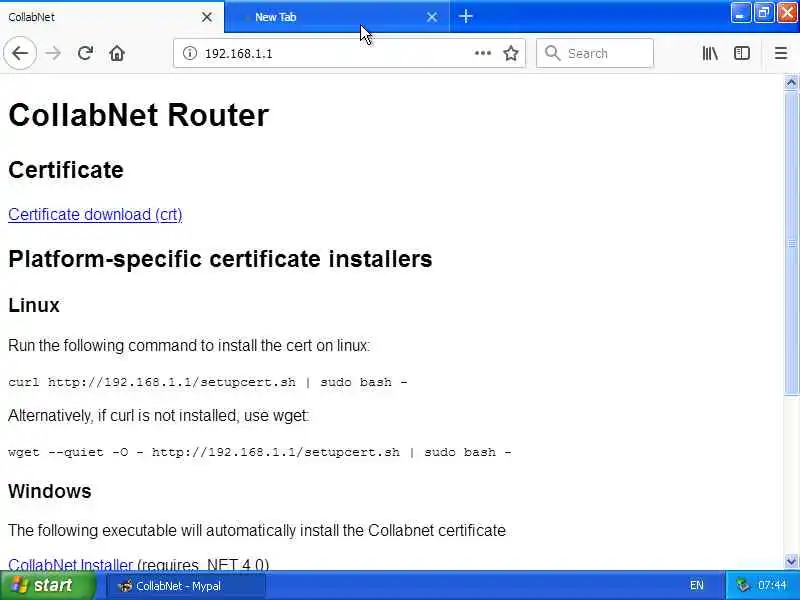Screen dimensions: 800x600
Task: Click the network tray icon
Action: point(742,585)
